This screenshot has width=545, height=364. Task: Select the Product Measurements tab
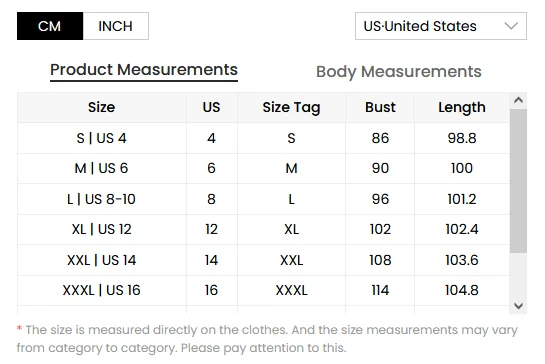coord(144,70)
